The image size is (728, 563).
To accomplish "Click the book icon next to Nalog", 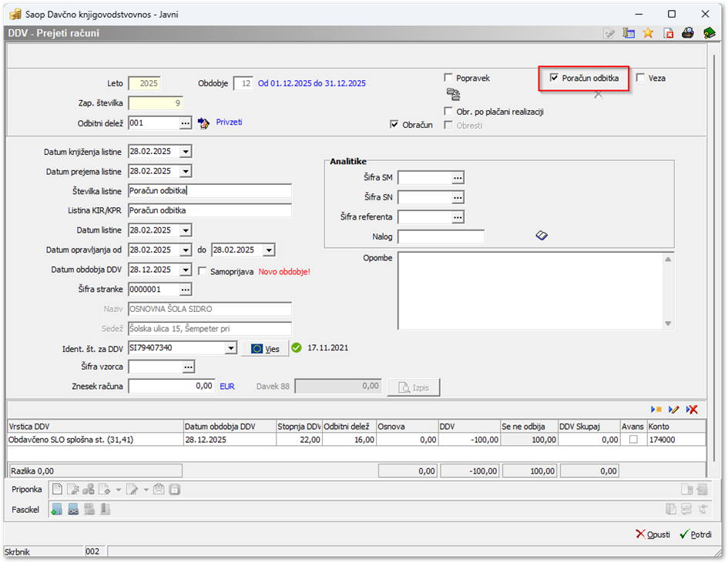I will [x=542, y=236].
